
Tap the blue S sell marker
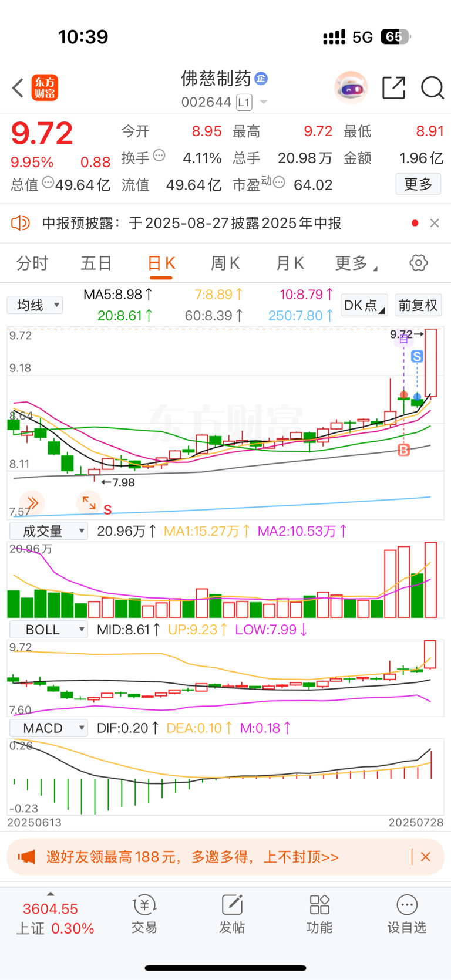click(x=417, y=356)
